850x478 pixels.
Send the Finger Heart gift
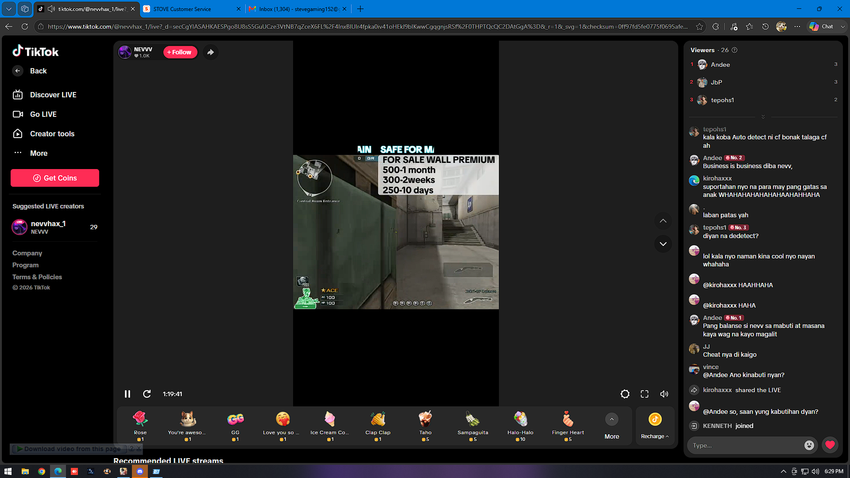(x=568, y=425)
